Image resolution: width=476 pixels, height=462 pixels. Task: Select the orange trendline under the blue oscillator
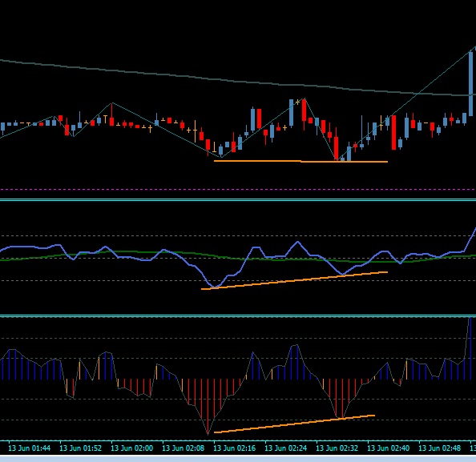pos(294,280)
